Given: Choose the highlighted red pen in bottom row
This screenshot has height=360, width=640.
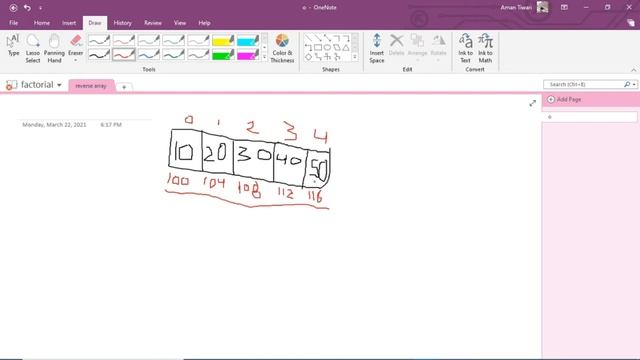Looking at the screenshot, I should 124,54.
